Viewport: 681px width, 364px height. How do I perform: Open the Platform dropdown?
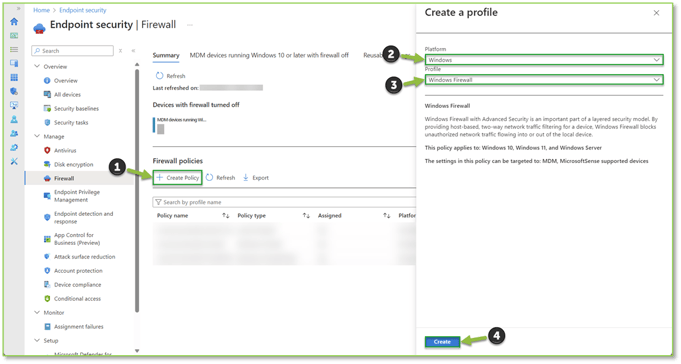click(x=544, y=60)
